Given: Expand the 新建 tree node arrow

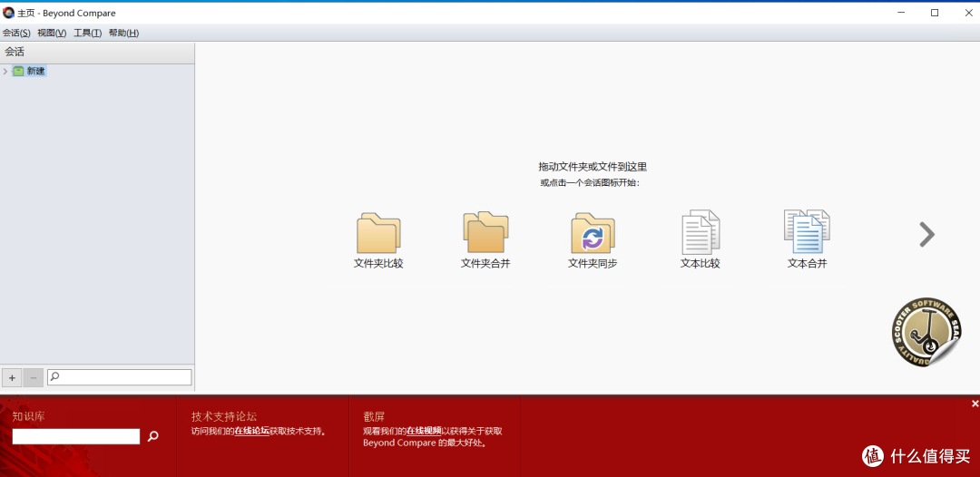Looking at the screenshot, I should pos(5,71).
